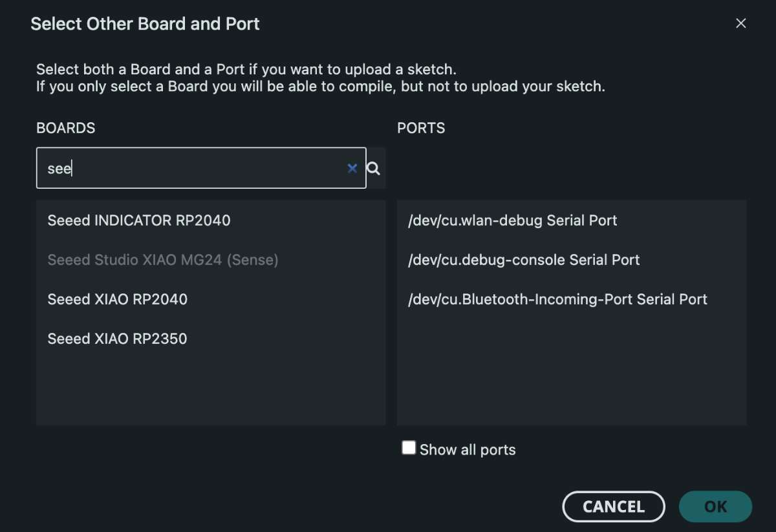776x532 pixels.
Task: Focus the board search field containing "see"
Action: (x=194, y=168)
